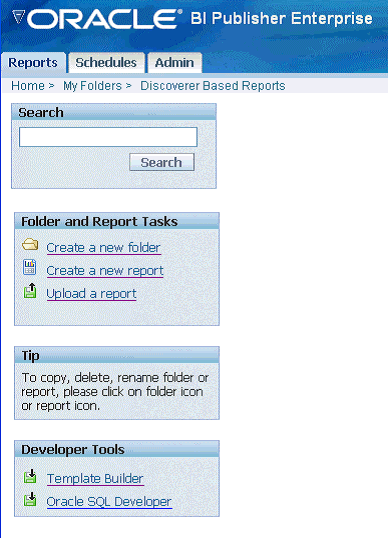Click the Search panel heading
This screenshot has width=388, height=538.
coord(41,113)
